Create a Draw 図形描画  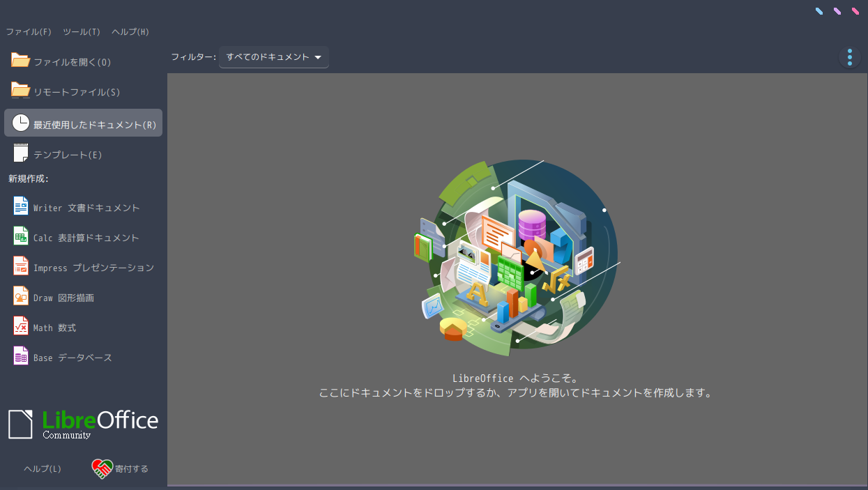tap(84, 297)
